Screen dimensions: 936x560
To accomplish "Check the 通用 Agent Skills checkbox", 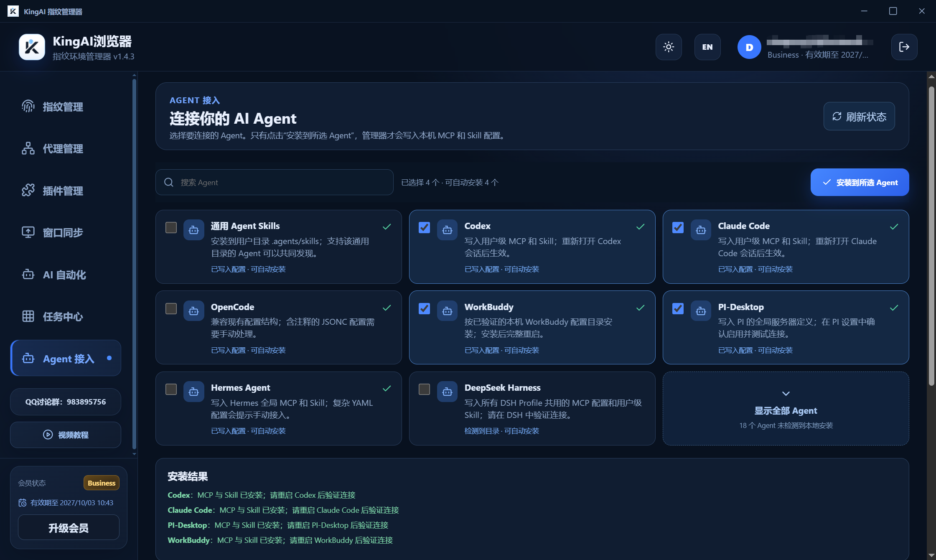I will (171, 227).
